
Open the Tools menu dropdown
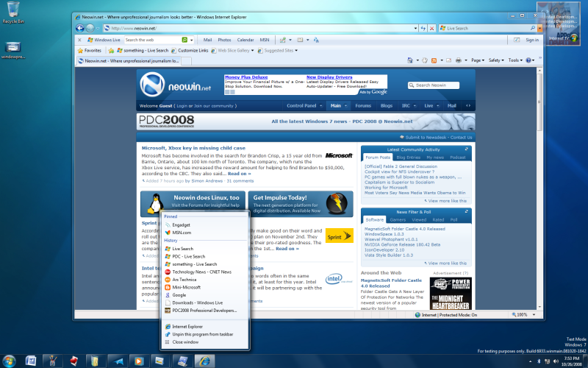tap(516, 60)
